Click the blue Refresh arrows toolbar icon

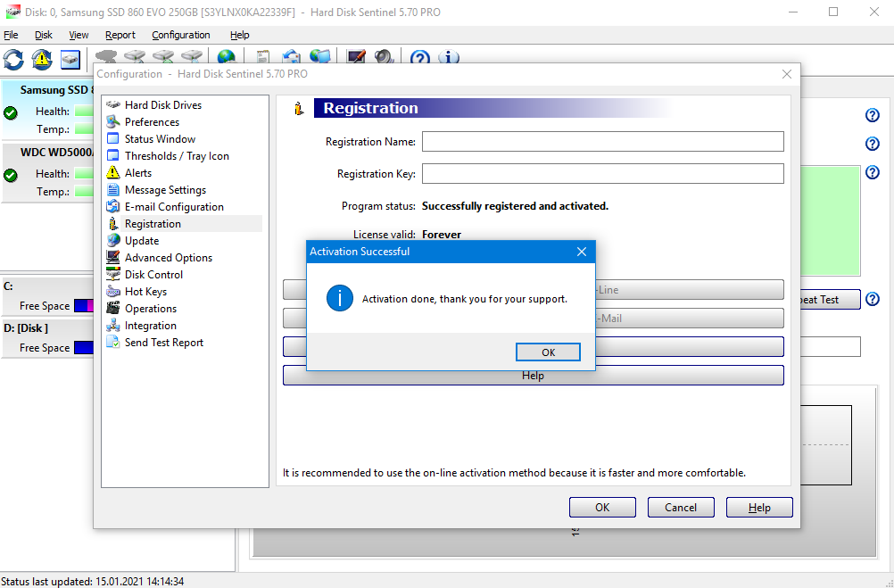13,59
